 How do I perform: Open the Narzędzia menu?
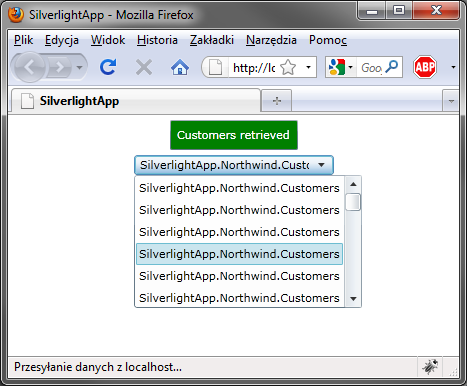point(271,40)
